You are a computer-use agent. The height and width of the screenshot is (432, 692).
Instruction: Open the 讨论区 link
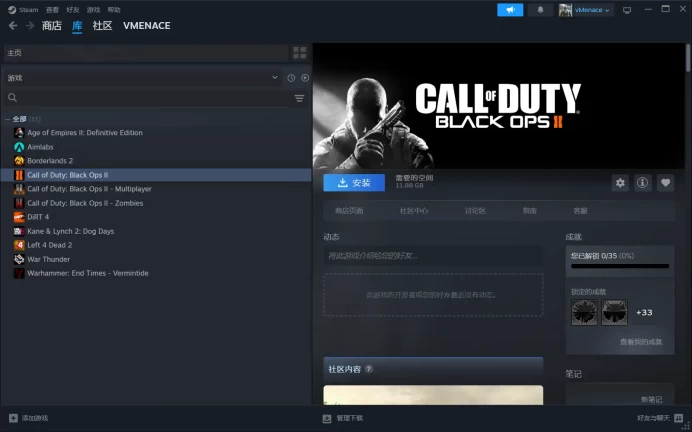click(x=475, y=211)
